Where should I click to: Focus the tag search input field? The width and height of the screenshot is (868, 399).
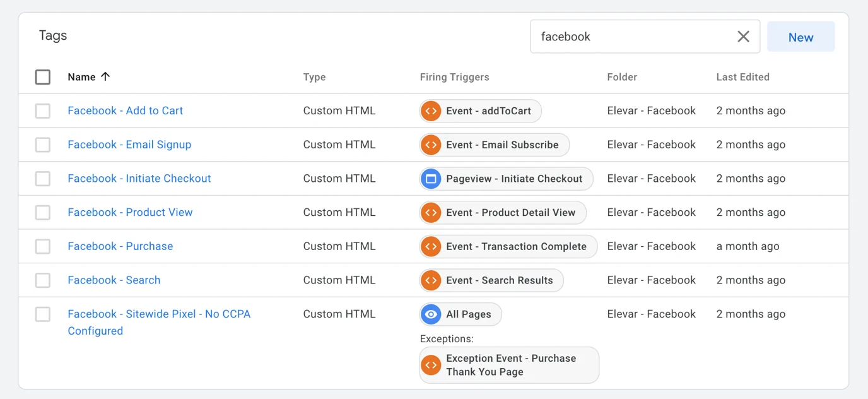click(x=631, y=37)
